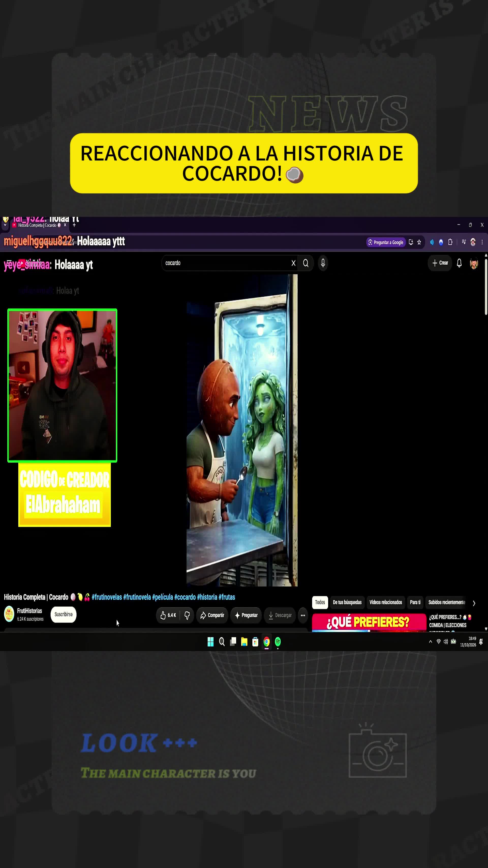Open the Windows Start menu

point(210,642)
